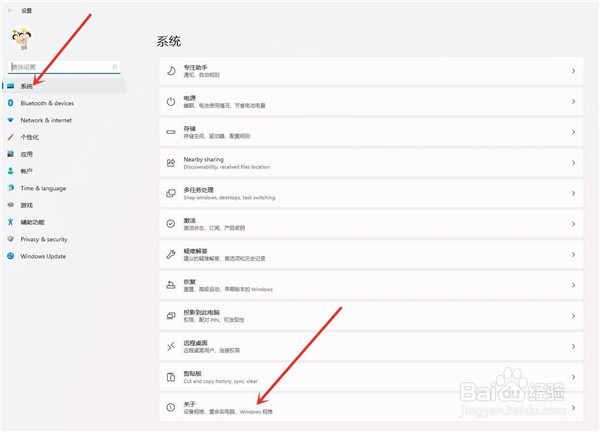
Task: Click the accounts person icon
Action: (x=11, y=171)
